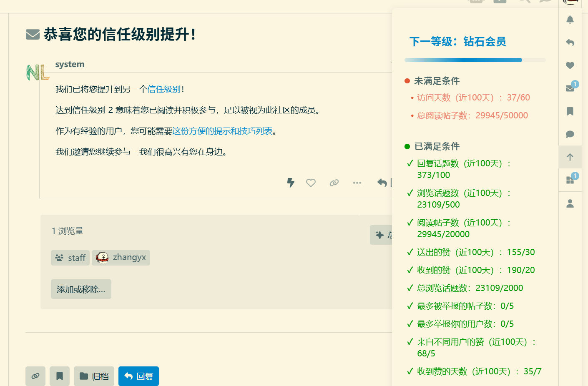
Task: Open likes heart icon in sidebar
Action: (x=570, y=65)
